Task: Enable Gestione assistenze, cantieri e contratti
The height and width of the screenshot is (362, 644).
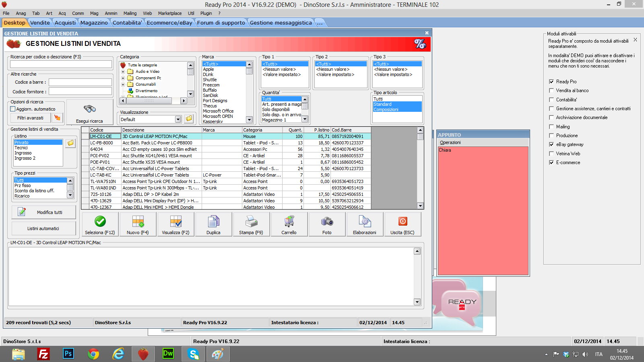Action: (551, 109)
